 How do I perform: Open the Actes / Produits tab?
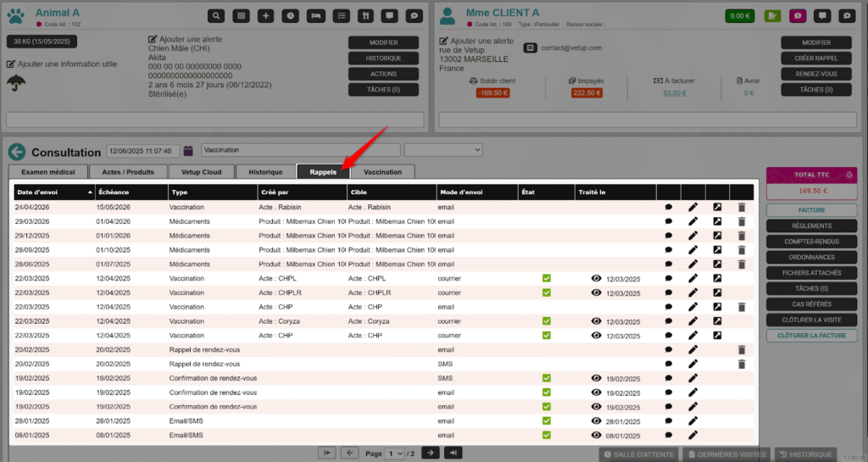click(x=128, y=172)
